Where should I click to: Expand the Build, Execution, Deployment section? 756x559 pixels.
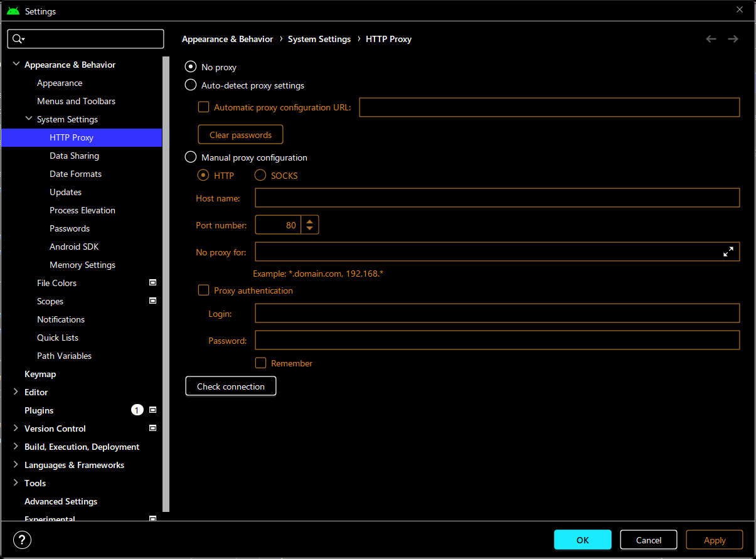pyautogui.click(x=16, y=447)
